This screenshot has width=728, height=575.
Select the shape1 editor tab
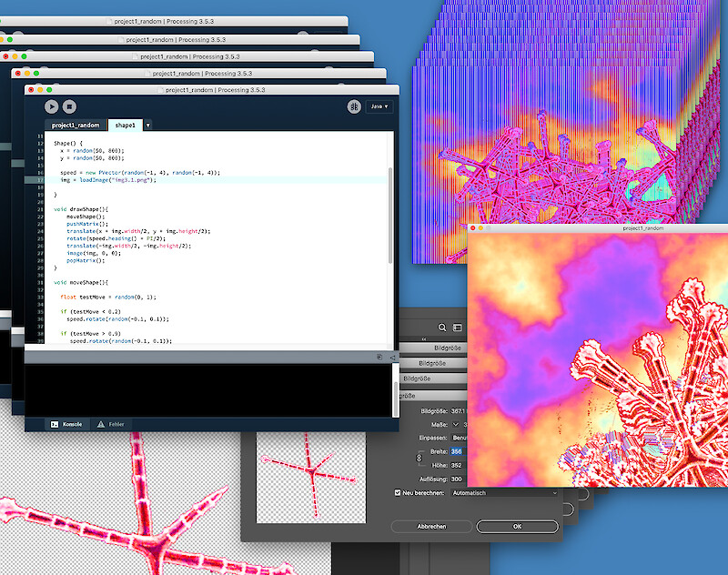pyautogui.click(x=126, y=126)
